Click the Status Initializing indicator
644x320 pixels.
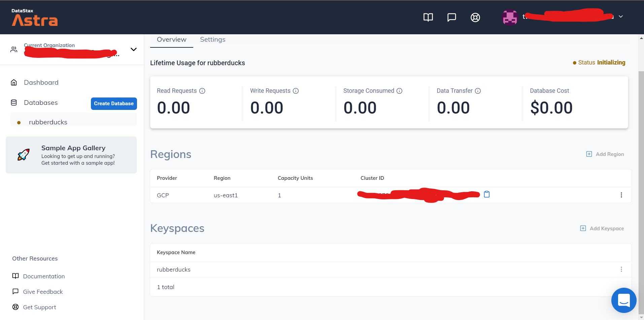pos(599,63)
